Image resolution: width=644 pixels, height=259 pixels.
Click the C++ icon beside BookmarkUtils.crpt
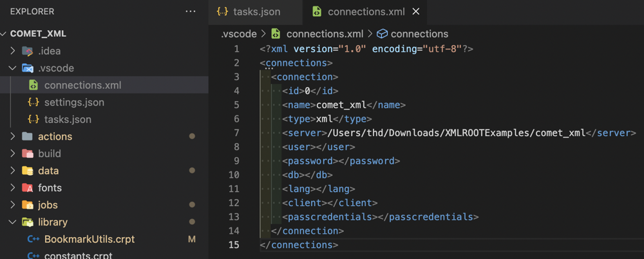(x=33, y=239)
